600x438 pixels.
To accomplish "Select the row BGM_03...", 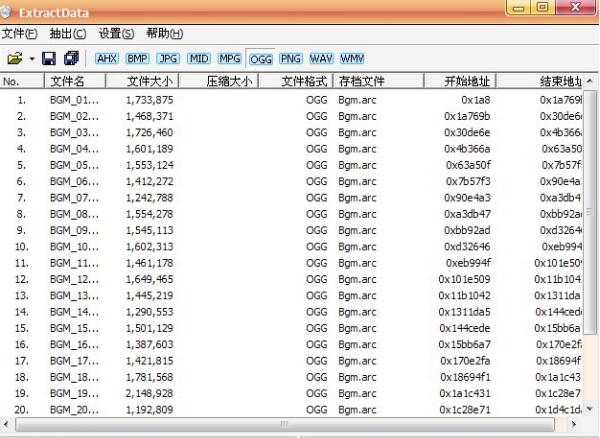I will pyautogui.click(x=292, y=133).
